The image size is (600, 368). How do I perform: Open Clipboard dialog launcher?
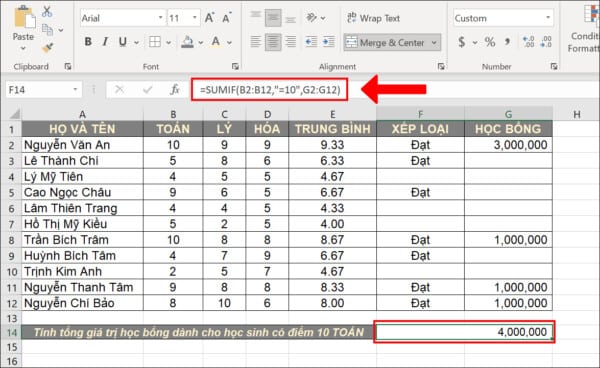[x=68, y=67]
